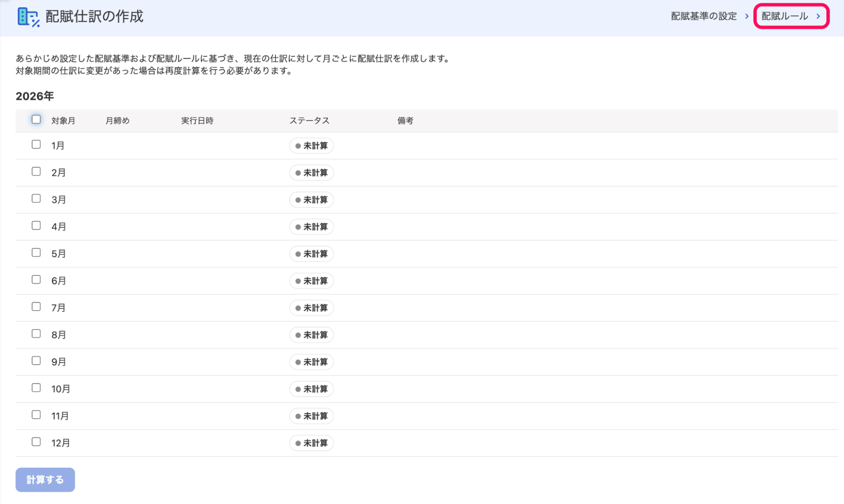Select the 3月 checkbox

point(36,199)
